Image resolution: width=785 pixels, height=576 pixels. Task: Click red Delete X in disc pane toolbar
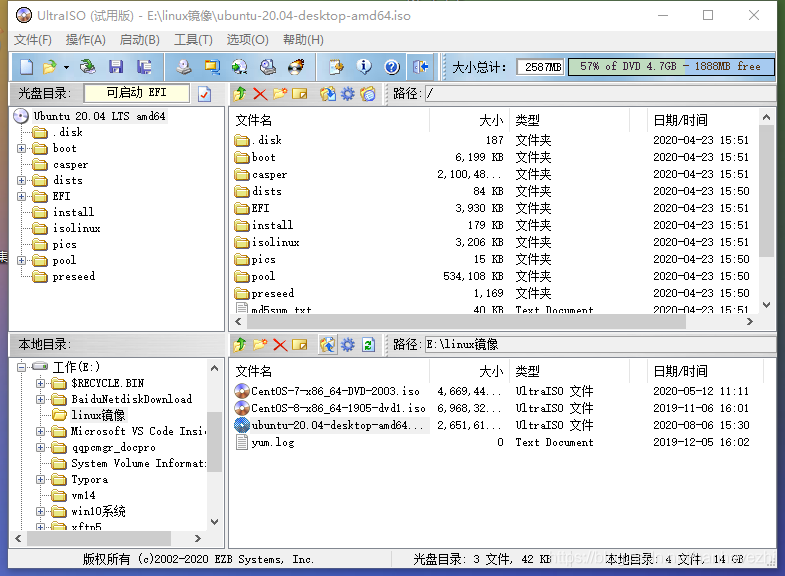tap(260, 94)
